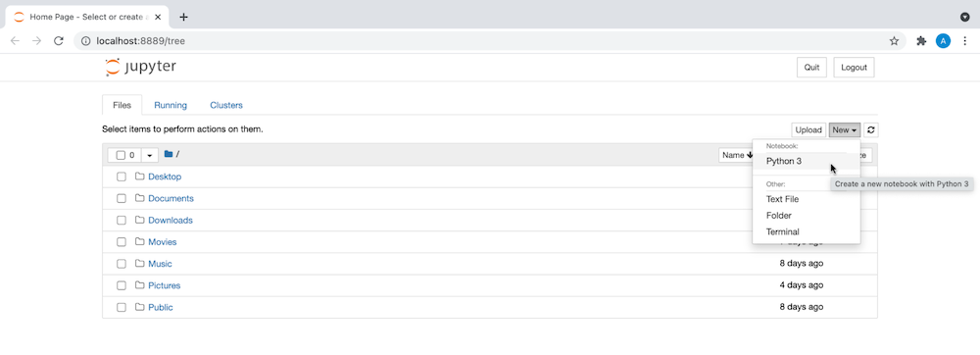Check the Desktop folder checkbox
The height and width of the screenshot is (355, 980).
(x=122, y=177)
